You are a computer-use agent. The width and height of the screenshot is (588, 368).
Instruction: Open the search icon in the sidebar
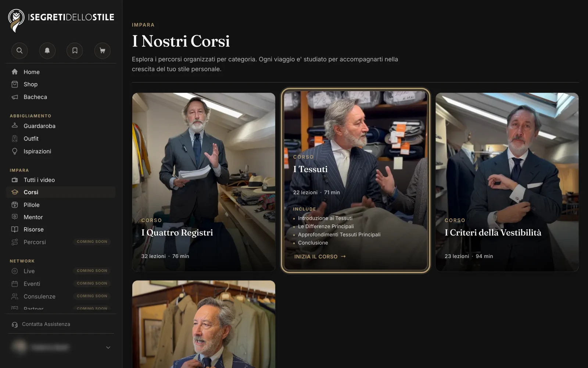click(x=19, y=50)
